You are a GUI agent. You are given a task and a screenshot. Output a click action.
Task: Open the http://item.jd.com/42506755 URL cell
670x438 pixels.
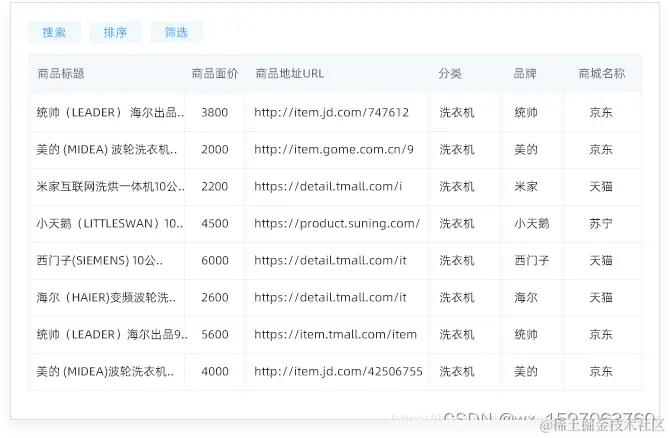(338, 371)
